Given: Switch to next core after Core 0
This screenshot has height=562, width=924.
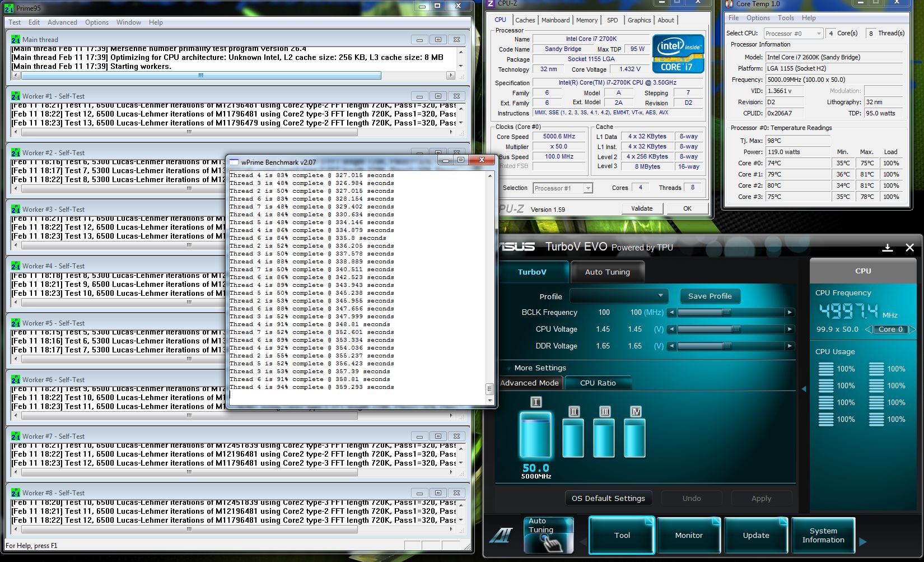Looking at the screenshot, I should 911,329.
